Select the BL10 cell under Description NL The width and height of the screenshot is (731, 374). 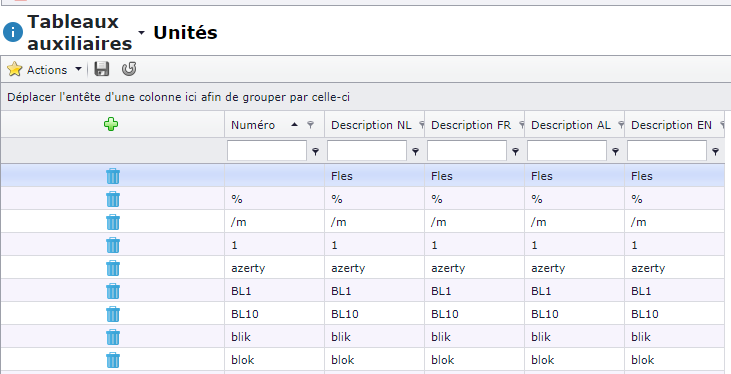click(x=374, y=314)
